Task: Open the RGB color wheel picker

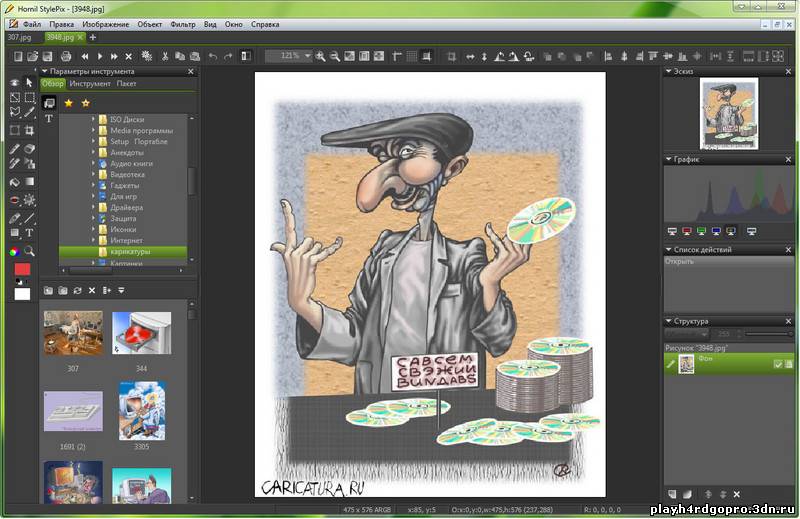Action: tap(14, 251)
